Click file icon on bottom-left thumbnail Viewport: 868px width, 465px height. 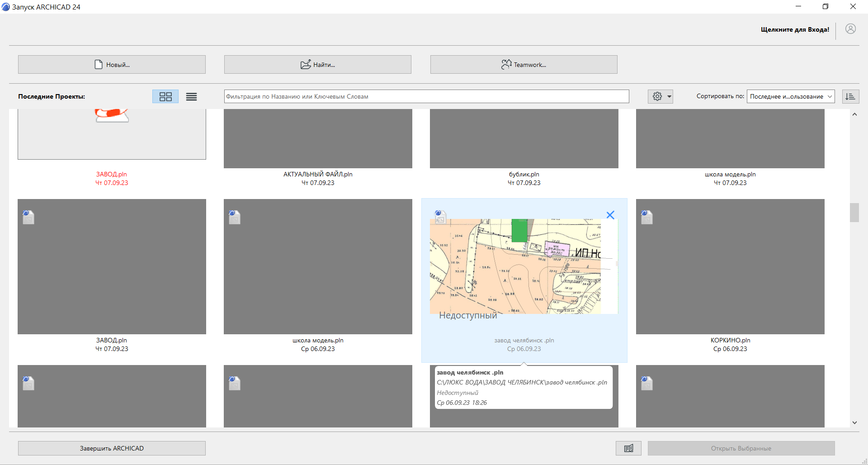tap(28, 383)
